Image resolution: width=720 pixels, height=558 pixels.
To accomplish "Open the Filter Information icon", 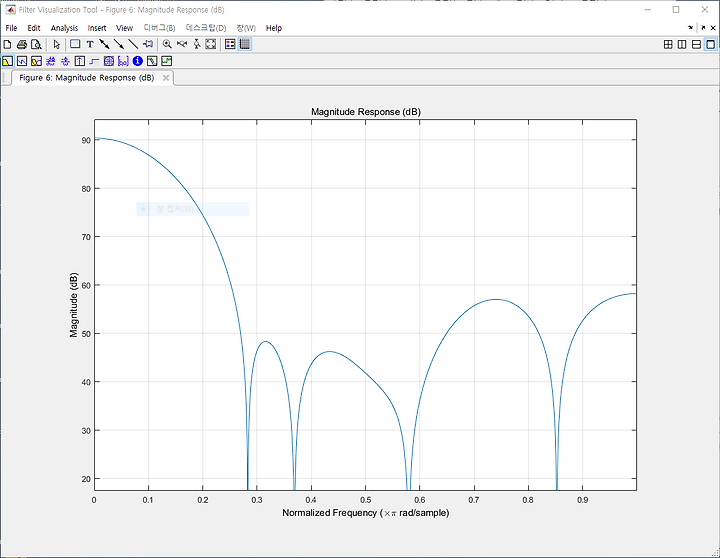I will [138, 61].
